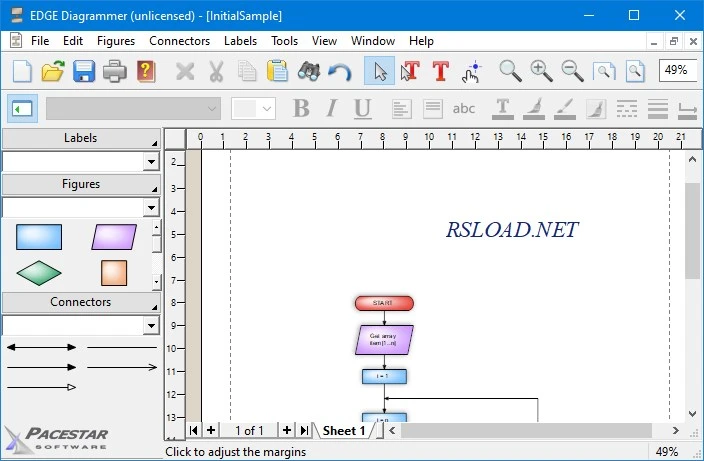This screenshot has height=461, width=704.
Task: Set horizontal text alignment icon
Action: tap(401, 109)
